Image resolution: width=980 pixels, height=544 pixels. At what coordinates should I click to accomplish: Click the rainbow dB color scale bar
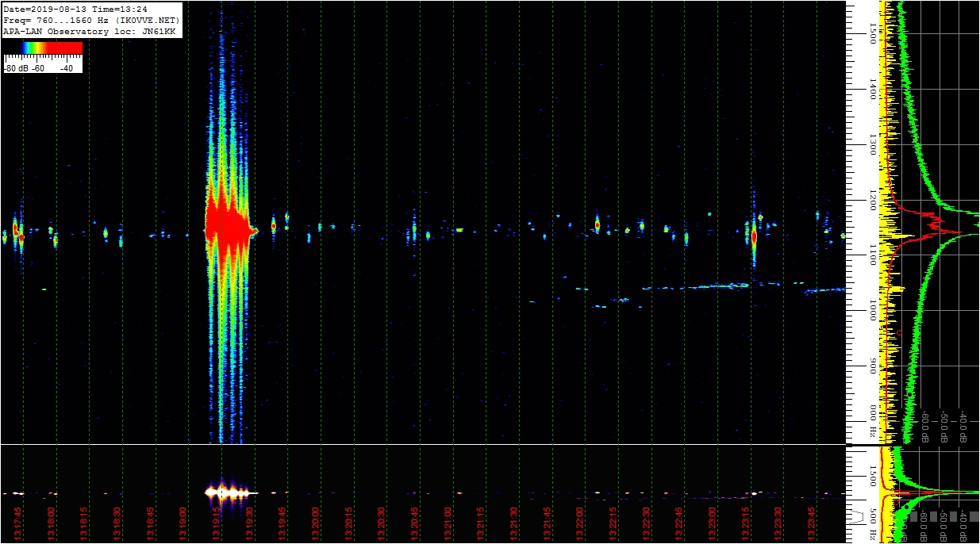43,48
